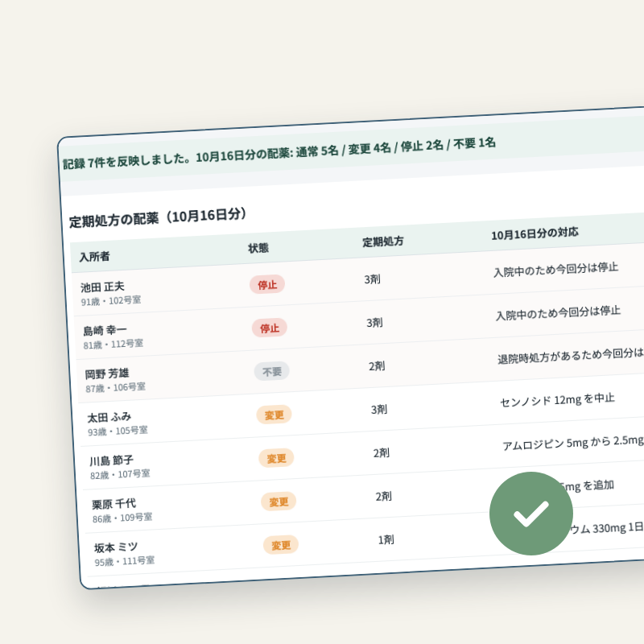This screenshot has height=644, width=644.
Task: Click the 変更 badge for 栗原 千代
Action: tap(279, 502)
